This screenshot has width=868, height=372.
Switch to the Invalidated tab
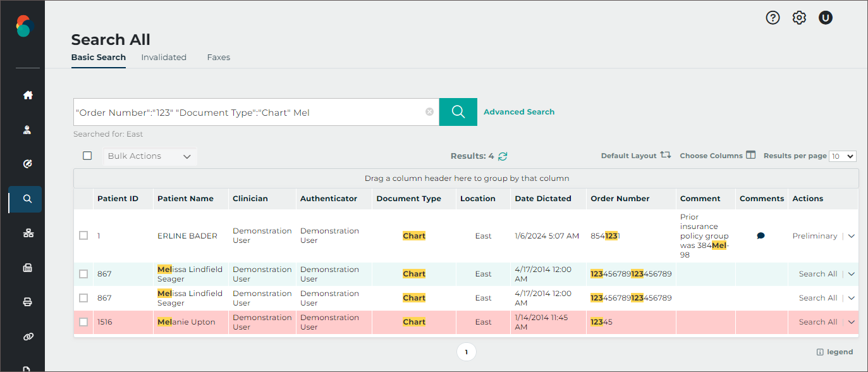[164, 58]
